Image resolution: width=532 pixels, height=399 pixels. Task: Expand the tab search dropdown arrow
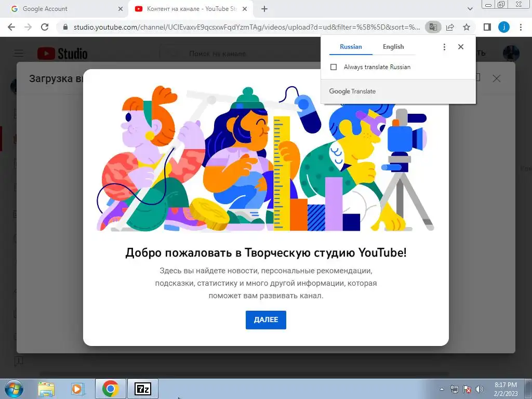pyautogui.click(x=470, y=9)
